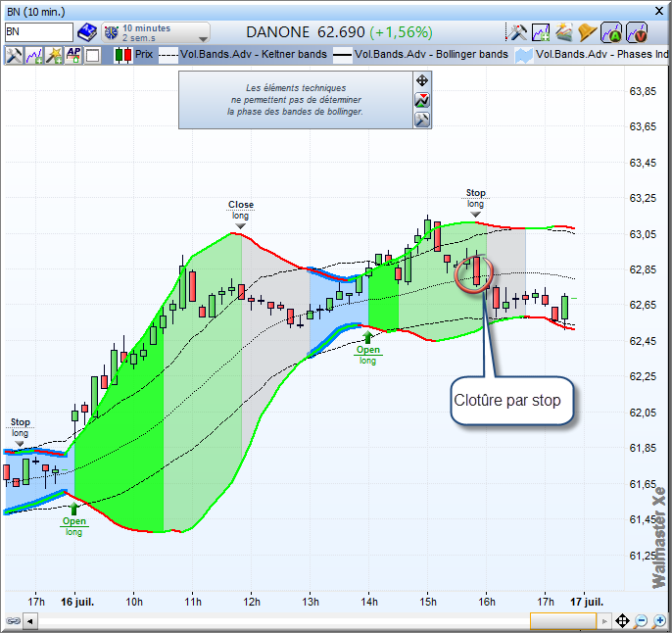Open chart tools hammer icon at top right
Image resolution: width=672 pixels, height=633 pixels.
pos(516,32)
